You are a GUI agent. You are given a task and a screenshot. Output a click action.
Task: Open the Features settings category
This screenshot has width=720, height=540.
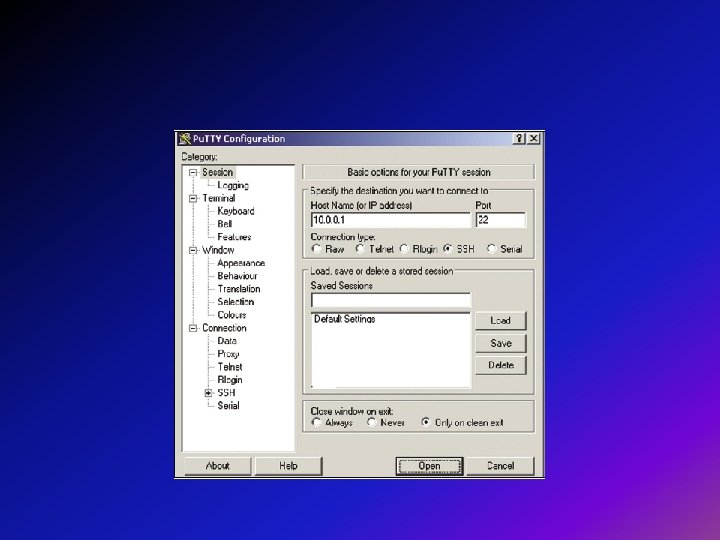[234, 237]
